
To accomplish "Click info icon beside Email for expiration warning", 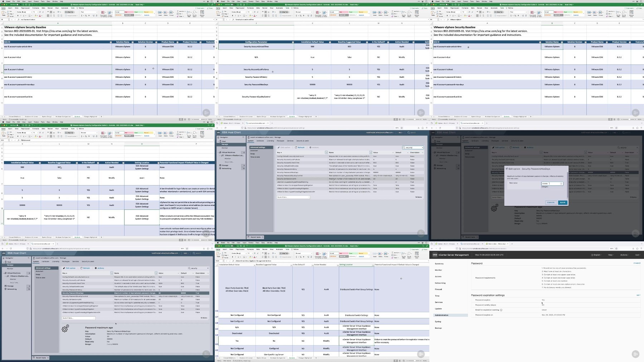I will 501,310.
